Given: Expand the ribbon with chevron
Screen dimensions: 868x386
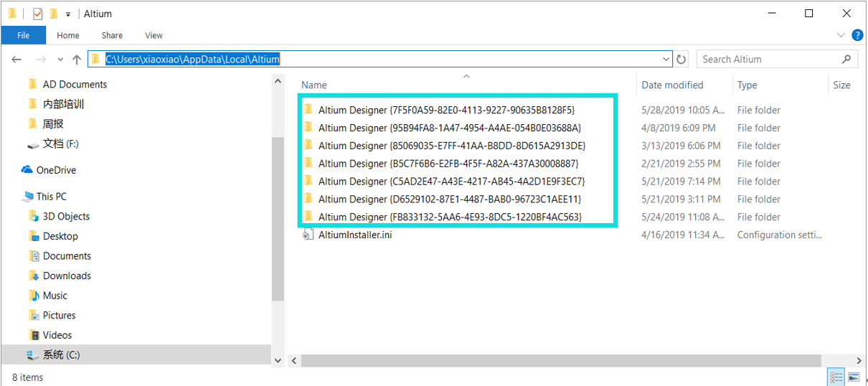Looking at the screenshot, I should (x=841, y=35).
